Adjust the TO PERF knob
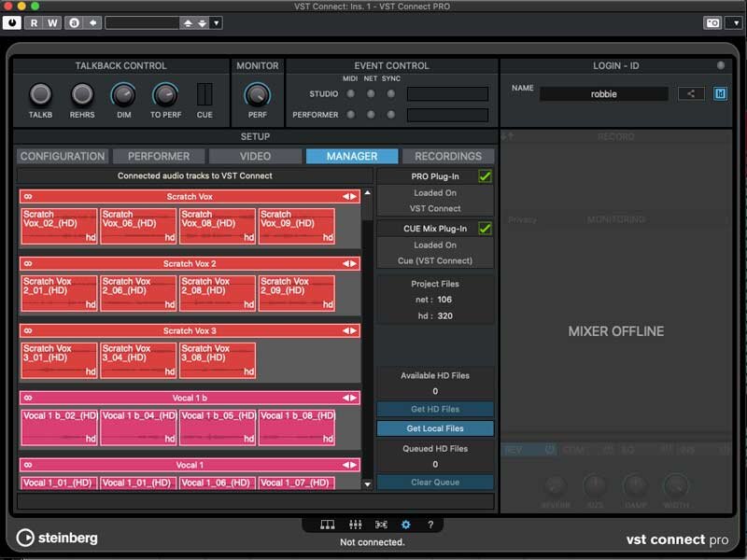 tap(165, 95)
